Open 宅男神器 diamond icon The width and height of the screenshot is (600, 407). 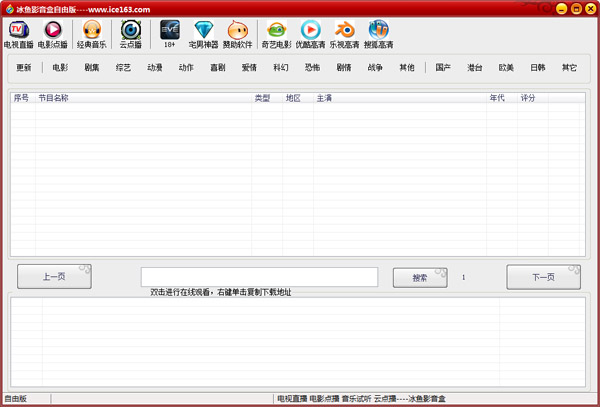tap(204, 34)
